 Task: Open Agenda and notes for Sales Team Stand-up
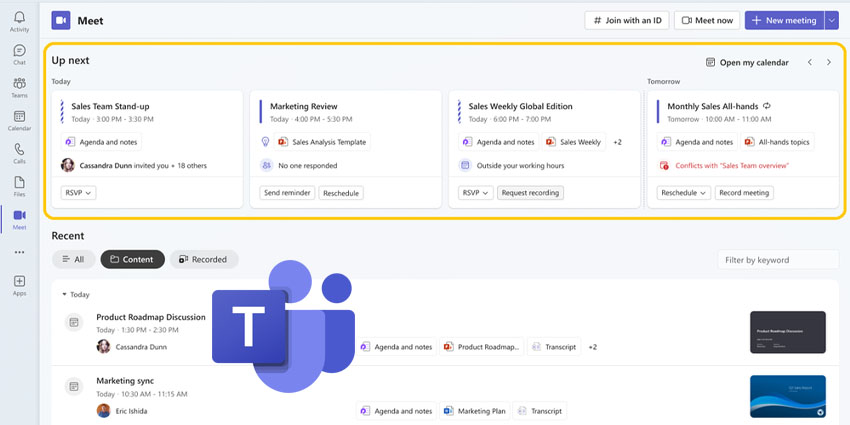(x=101, y=142)
